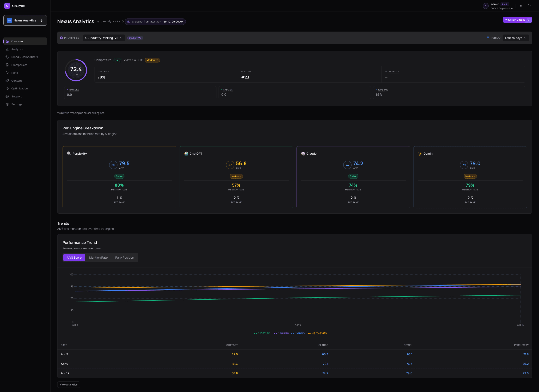Click the Prompt Sets document icon
This screenshot has width=539, height=392.
coord(7,65)
